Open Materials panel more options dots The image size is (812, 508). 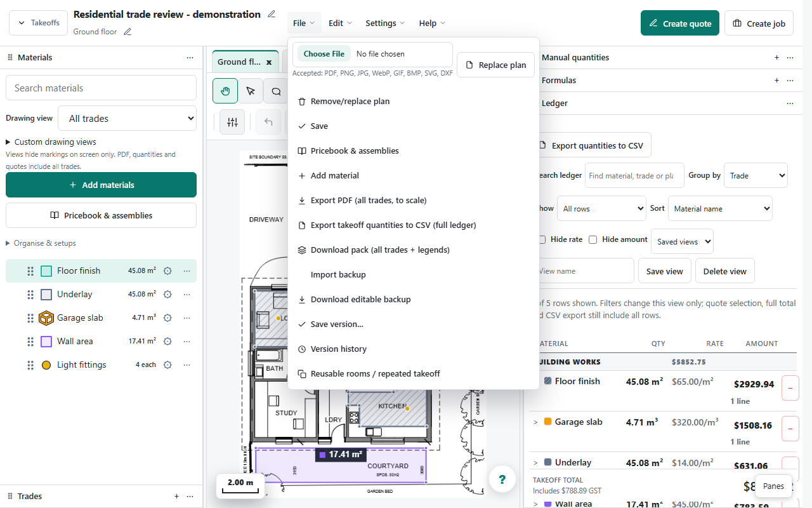190,57
